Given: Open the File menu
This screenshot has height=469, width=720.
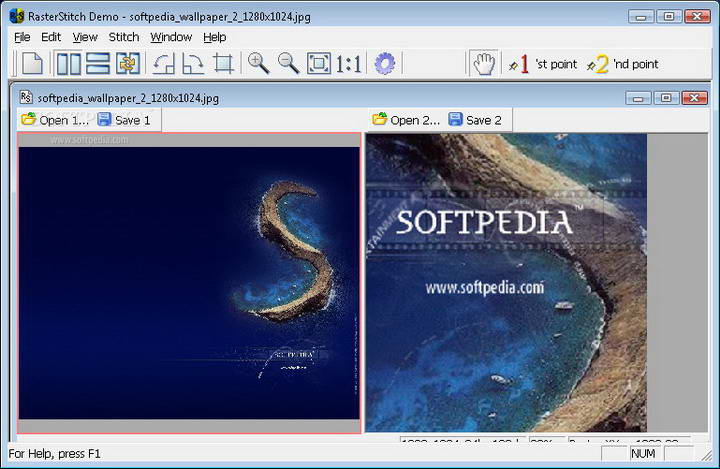Looking at the screenshot, I should (22, 37).
